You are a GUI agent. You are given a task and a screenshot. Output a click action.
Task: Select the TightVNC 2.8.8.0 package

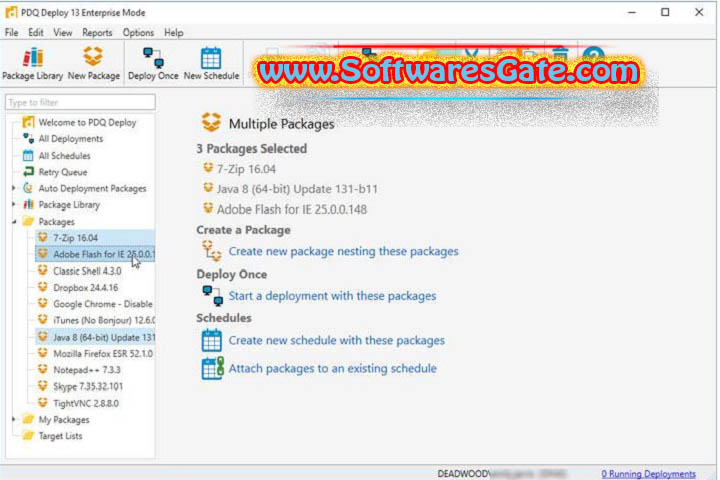tap(86, 403)
